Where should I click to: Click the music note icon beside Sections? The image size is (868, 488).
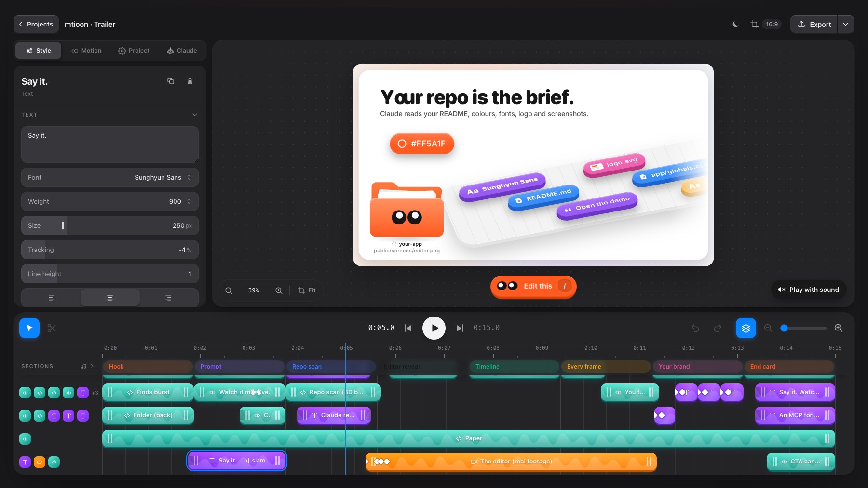tap(84, 366)
